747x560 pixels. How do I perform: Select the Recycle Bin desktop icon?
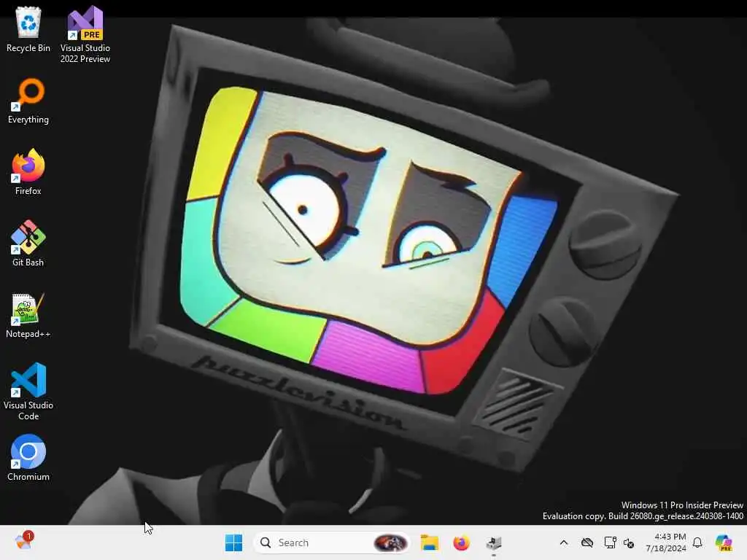28,29
